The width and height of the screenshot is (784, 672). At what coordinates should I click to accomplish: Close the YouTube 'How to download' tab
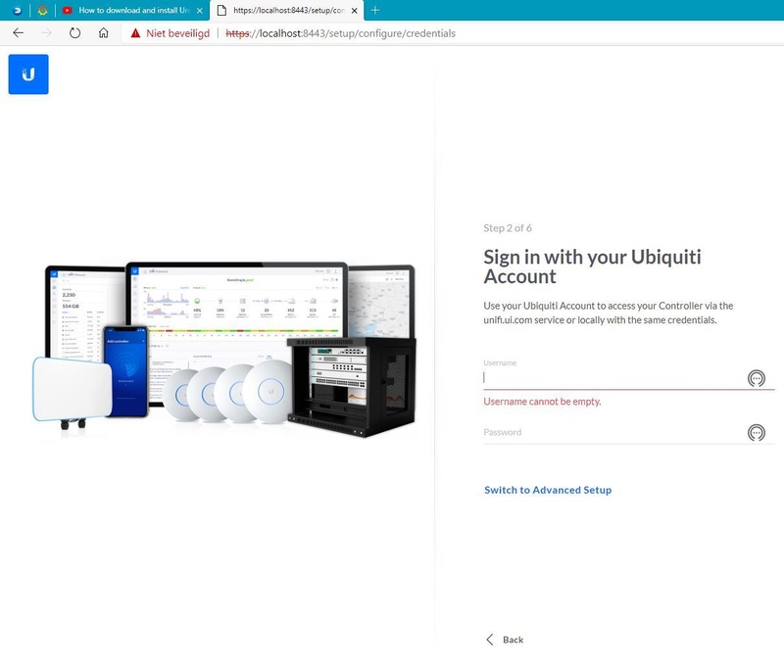coord(200,11)
